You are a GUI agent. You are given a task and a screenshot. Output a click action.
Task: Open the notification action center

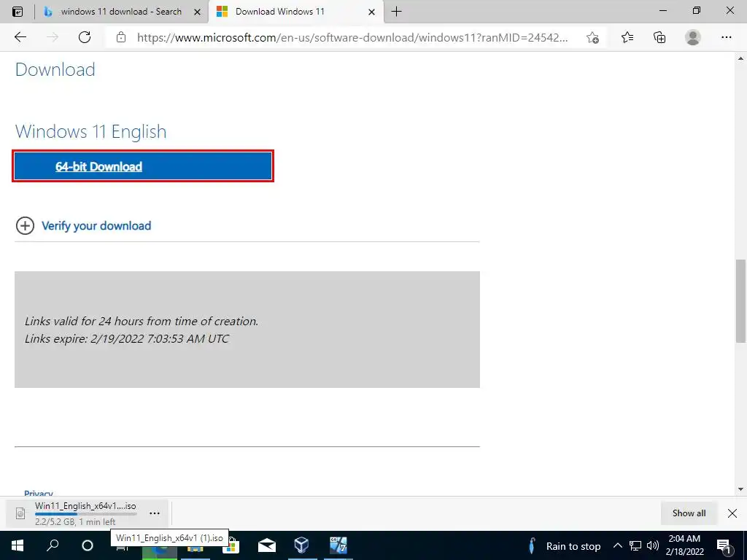(x=724, y=546)
